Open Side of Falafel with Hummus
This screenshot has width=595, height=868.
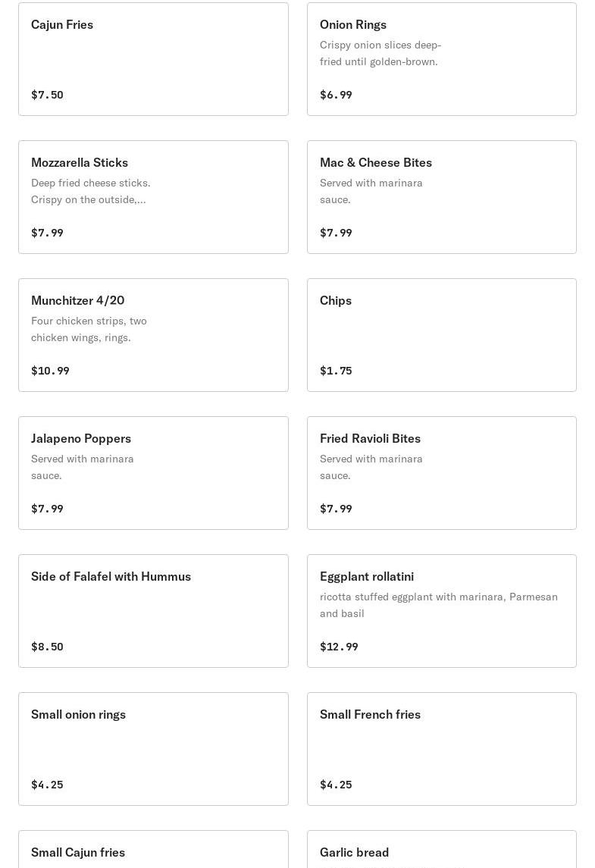tap(153, 611)
